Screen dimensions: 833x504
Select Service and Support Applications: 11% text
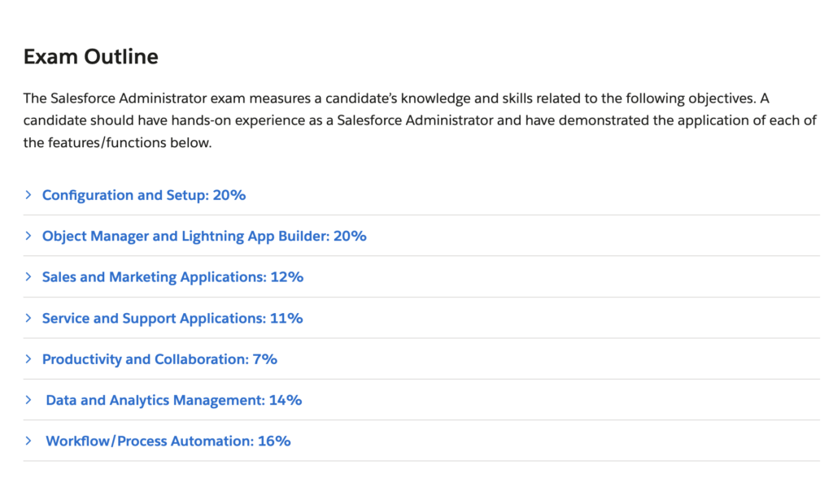point(172,318)
